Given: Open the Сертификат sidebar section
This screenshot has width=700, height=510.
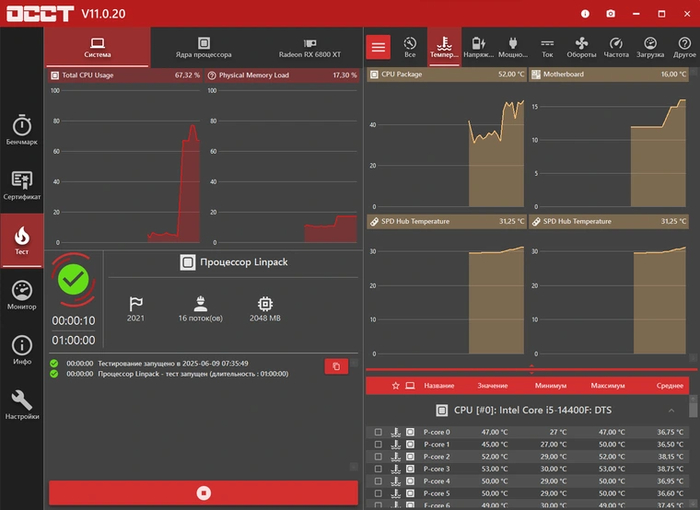Looking at the screenshot, I should pyautogui.click(x=22, y=186).
